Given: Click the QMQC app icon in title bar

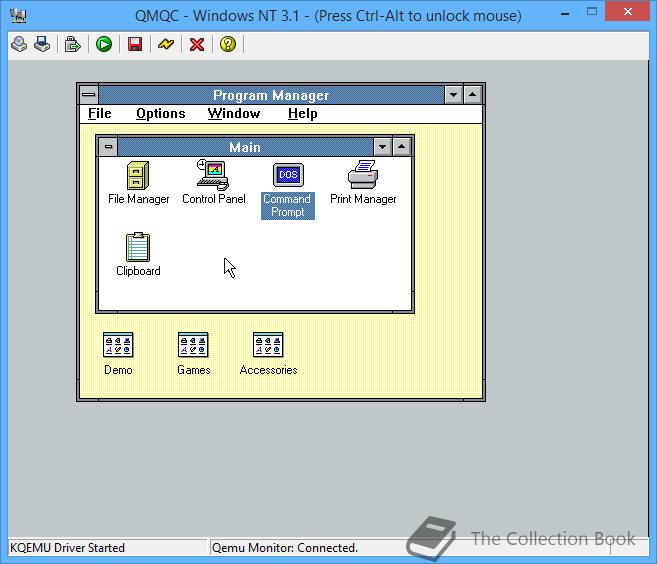Looking at the screenshot, I should pos(18,16).
